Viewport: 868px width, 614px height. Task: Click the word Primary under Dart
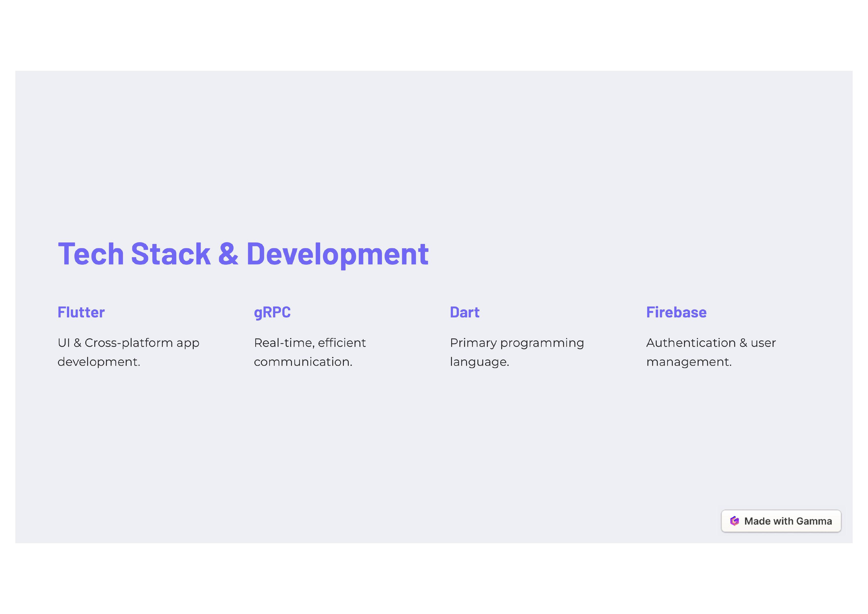(x=473, y=343)
